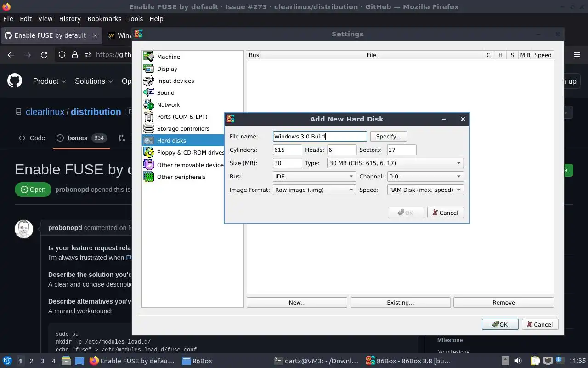588x368 pixels.
Task: Open Firefox History menu
Action: 70,19
